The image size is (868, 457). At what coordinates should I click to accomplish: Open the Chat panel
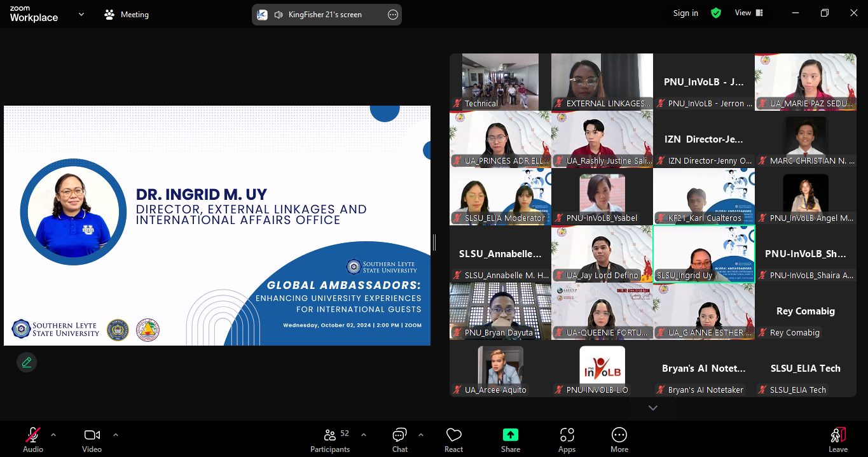coord(400,440)
